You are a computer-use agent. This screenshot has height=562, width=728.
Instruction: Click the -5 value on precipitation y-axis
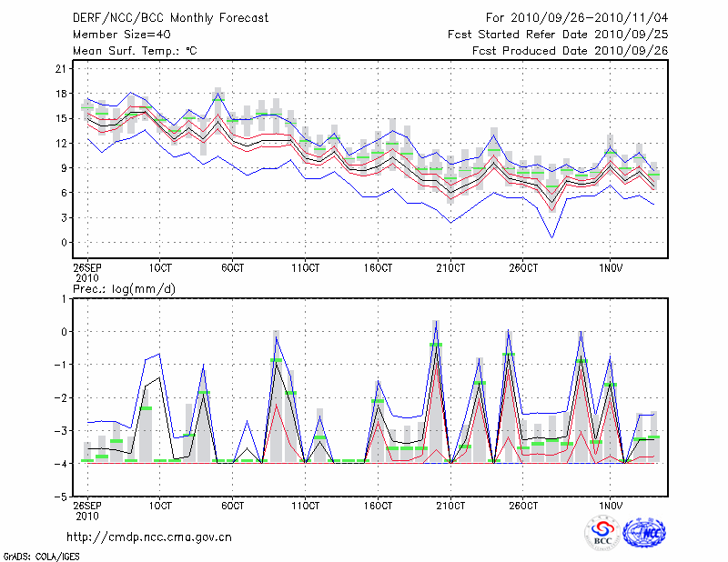[60, 497]
